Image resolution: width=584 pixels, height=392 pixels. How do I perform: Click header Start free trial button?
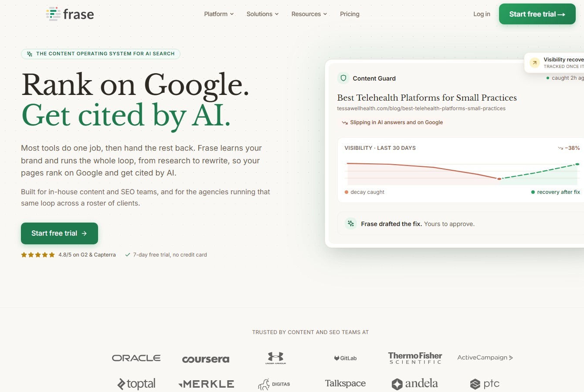click(x=537, y=14)
